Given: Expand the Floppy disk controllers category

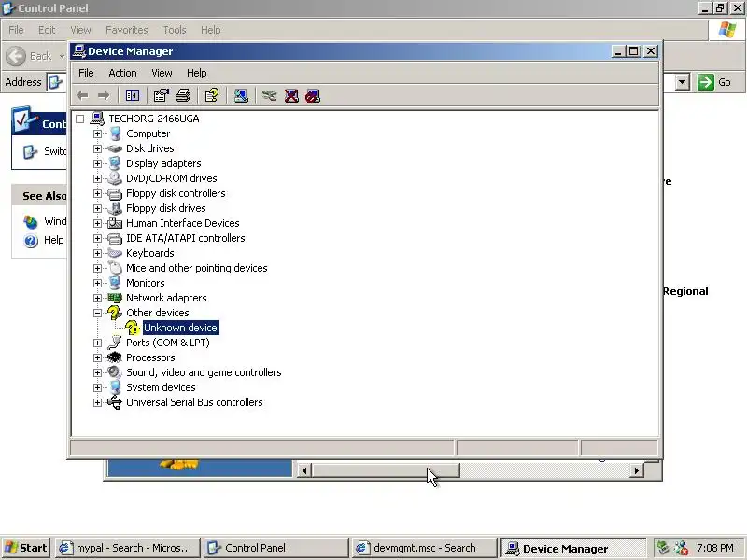Looking at the screenshot, I should pos(97,193).
